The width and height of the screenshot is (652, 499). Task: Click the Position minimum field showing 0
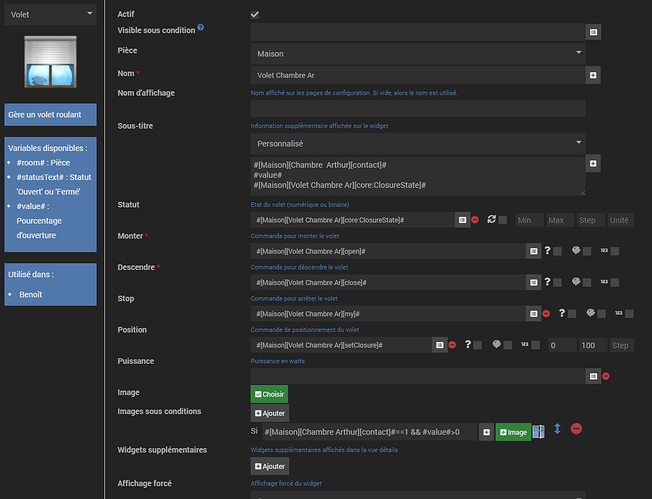pyautogui.click(x=563, y=345)
